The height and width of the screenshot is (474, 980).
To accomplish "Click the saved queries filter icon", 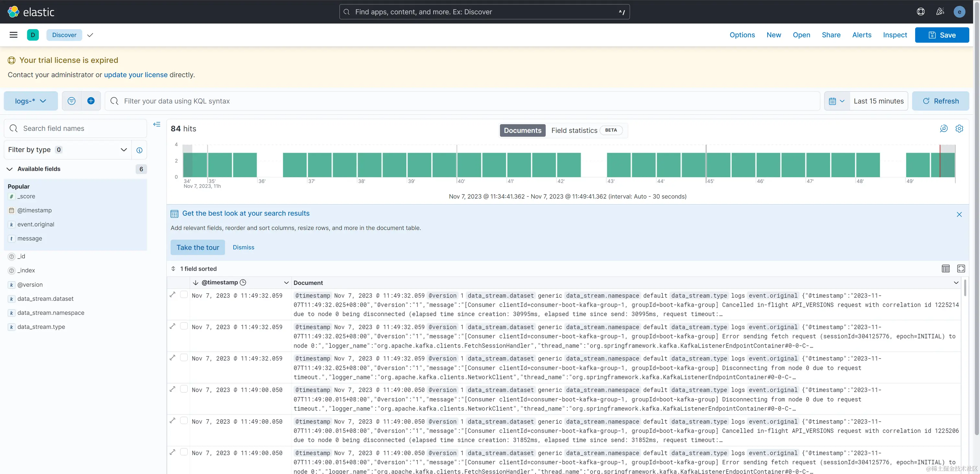I will [x=72, y=101].
